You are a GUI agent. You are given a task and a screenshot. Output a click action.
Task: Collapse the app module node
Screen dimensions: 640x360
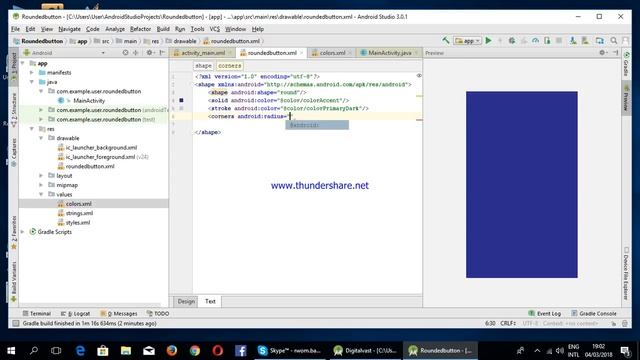pyautogui.click(x=23, y=63)
